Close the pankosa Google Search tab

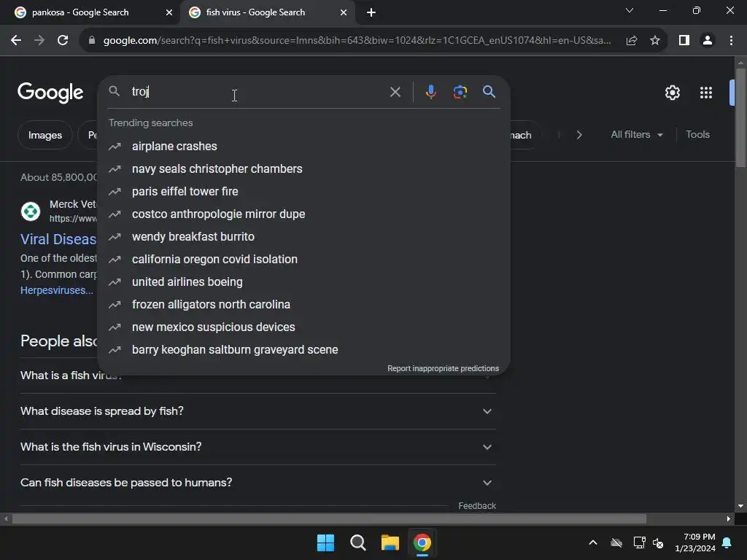point(169,12)
